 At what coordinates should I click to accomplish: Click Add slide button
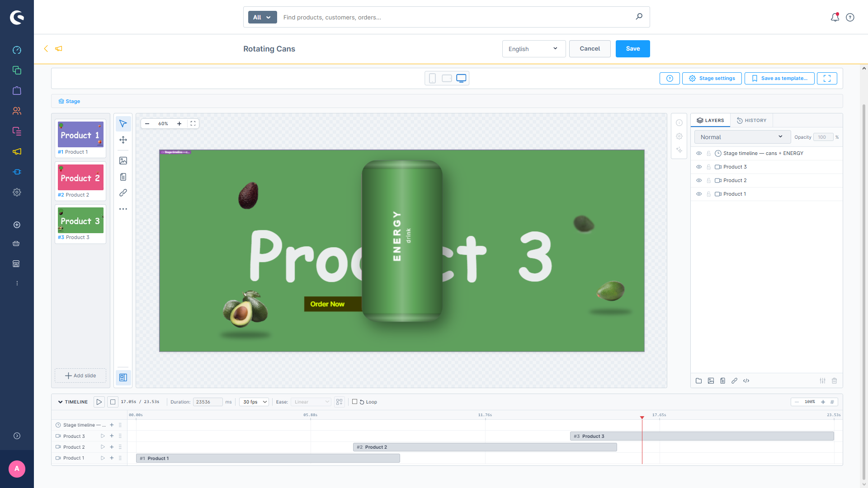point(80,375)
